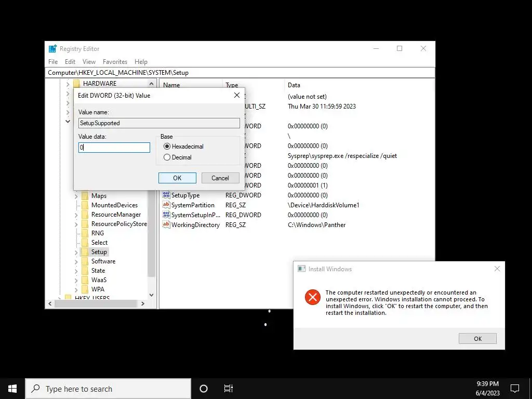Open the View menu
Image resolution: width=532 pixels, height=399 pixels.
tap(89, 62)
